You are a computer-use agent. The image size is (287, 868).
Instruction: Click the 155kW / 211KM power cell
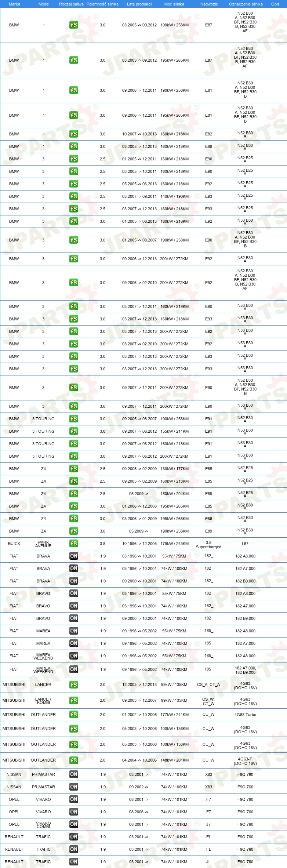[174, 431]
